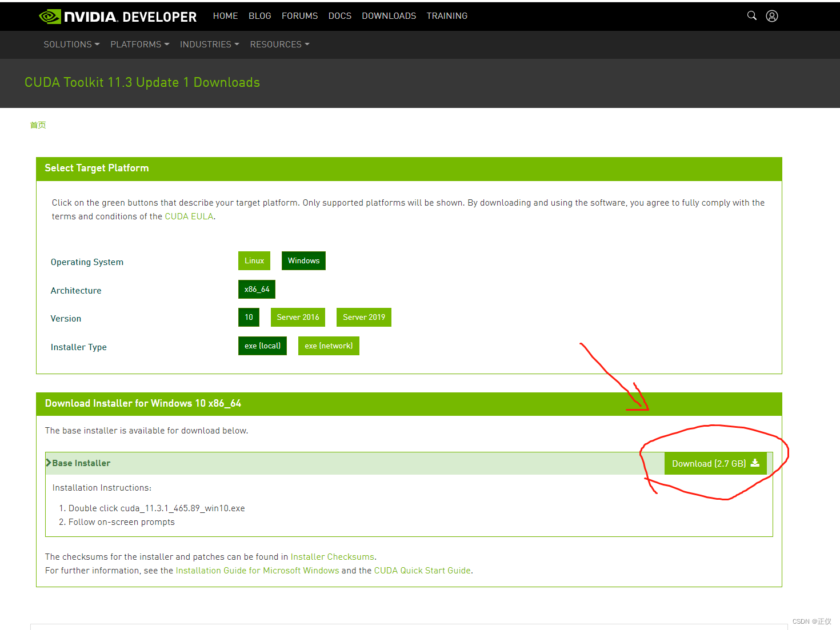Collapse the Base Installer chevron
Screen dimensions: 840x630
point(49,463)
